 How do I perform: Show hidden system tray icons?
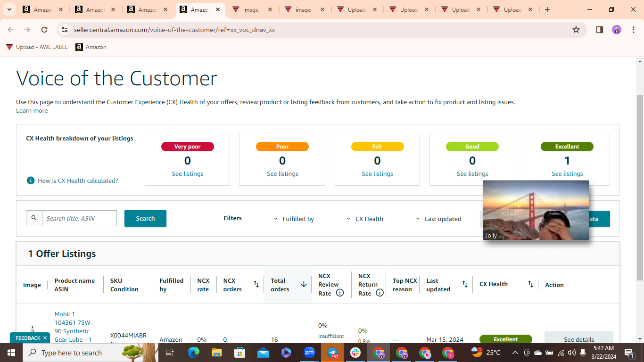point(515,353)
